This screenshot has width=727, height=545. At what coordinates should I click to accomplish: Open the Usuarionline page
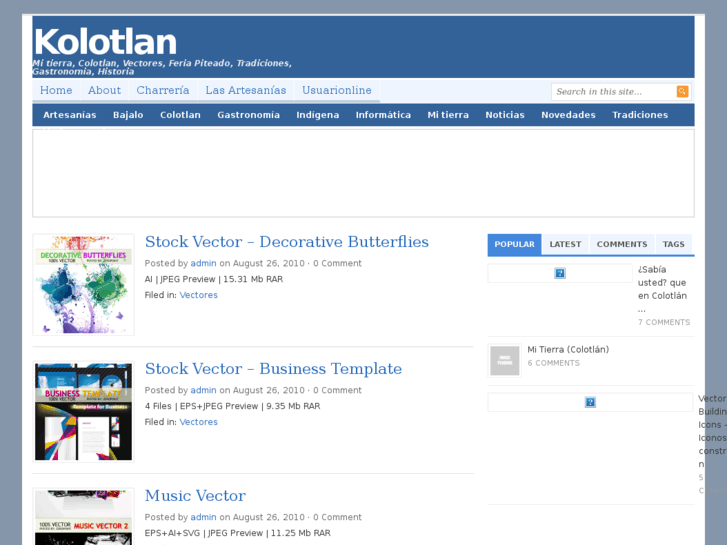click(337, 90)
